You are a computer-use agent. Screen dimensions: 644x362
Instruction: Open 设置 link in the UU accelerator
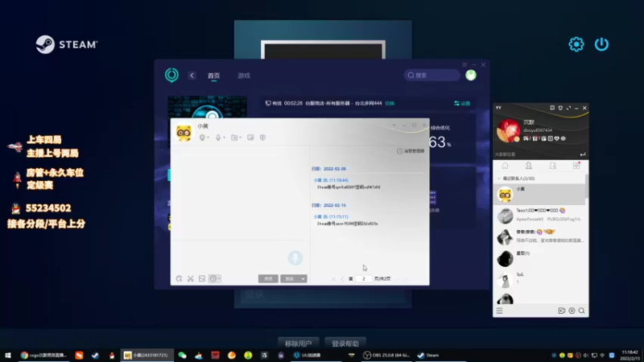coord(462,104)
